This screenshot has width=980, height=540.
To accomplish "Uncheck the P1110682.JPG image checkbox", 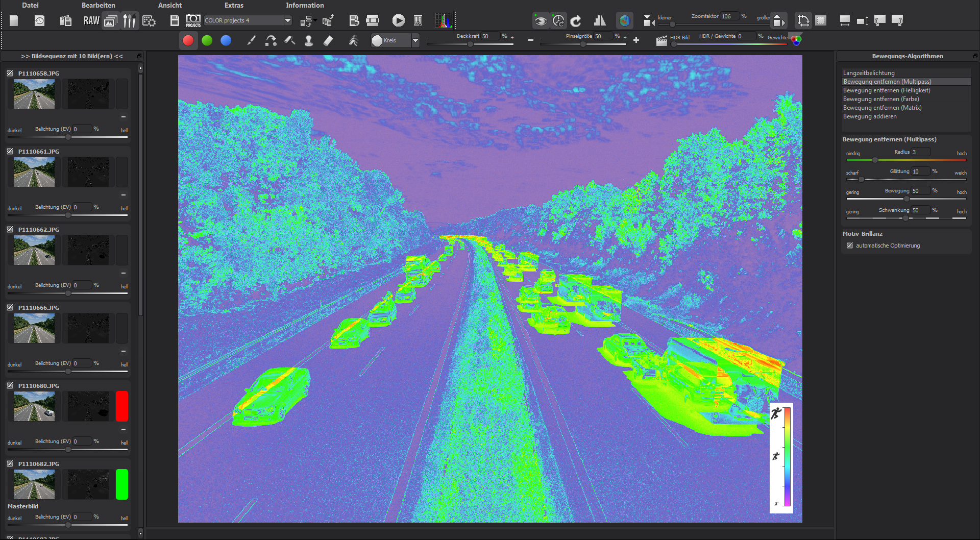I will tap(10, 463).
